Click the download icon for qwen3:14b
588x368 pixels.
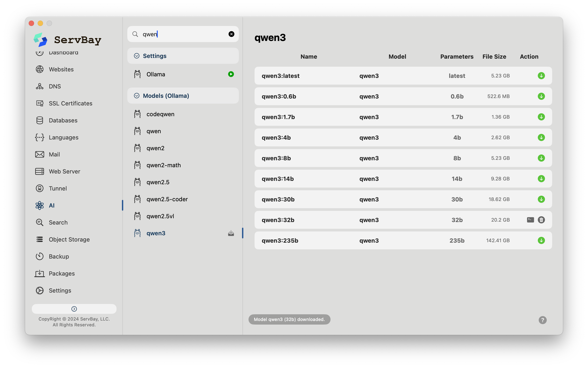coord(541,179)
